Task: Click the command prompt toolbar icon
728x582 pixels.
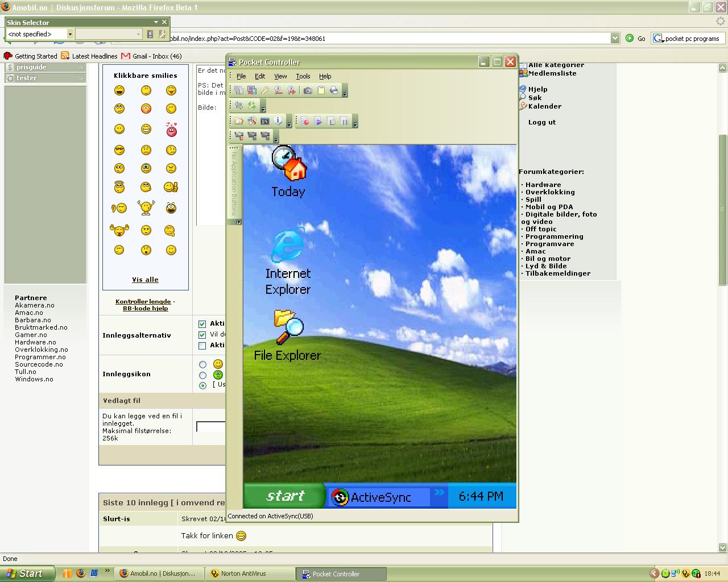Action: pyautogui.click(x=265, y=120)
